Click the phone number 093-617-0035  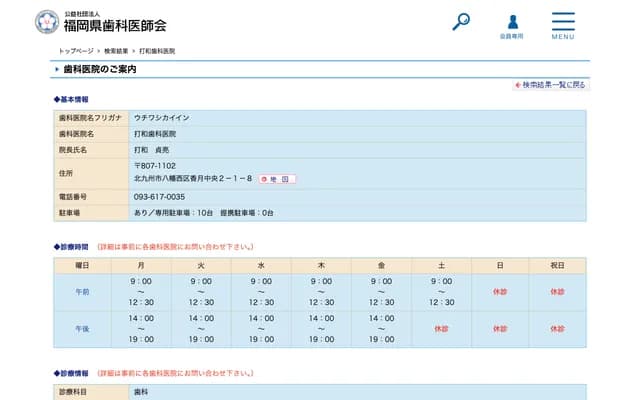click(x=159, y=197)
